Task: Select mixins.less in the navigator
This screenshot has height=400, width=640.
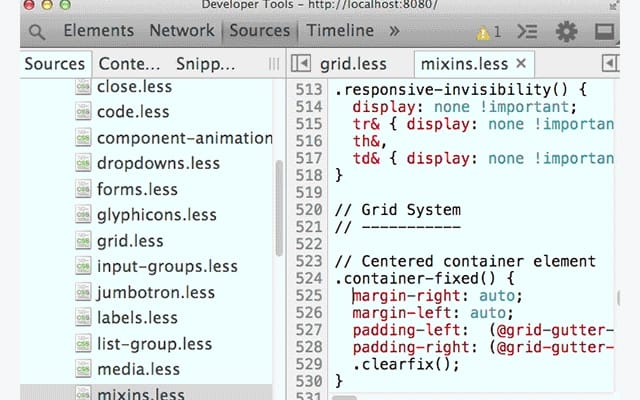Action: tap(141, 394)
